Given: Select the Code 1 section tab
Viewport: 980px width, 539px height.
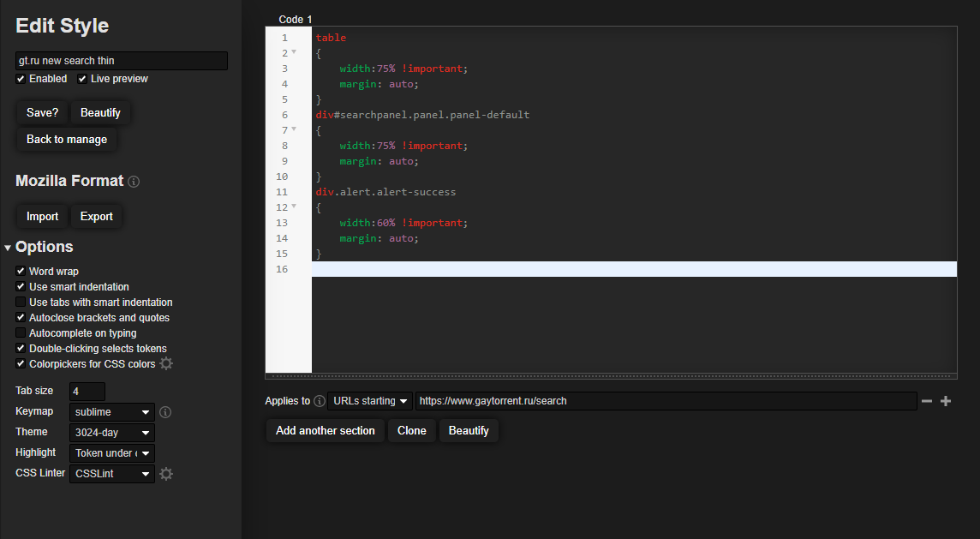Looking at the screenshot, I should [x=295, y=19].
